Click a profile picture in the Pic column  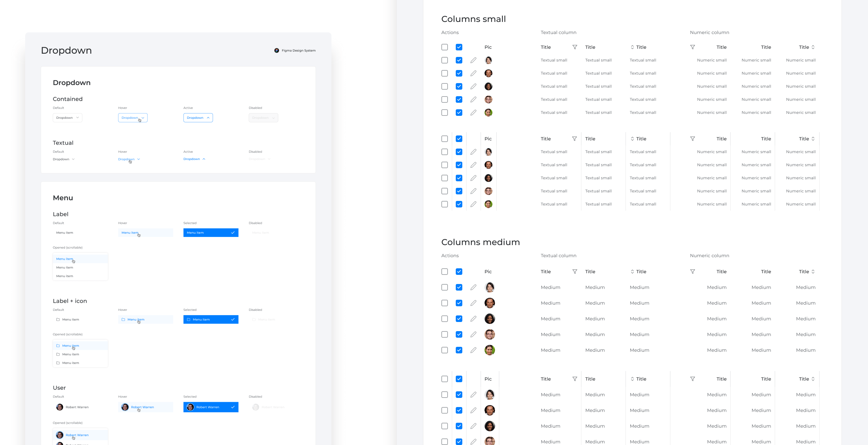point(488,60)
